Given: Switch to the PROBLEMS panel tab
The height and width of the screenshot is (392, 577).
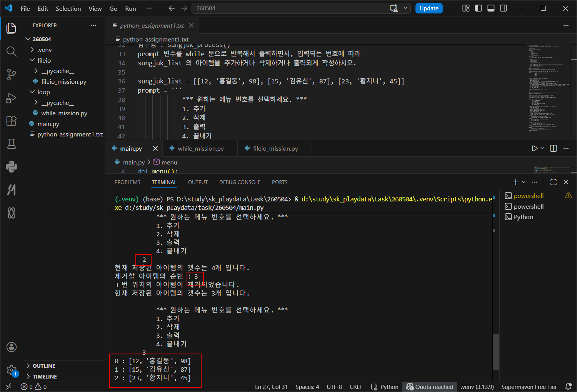Looking at the screenshot, I should pyautogui.click(x=127, y=182).
